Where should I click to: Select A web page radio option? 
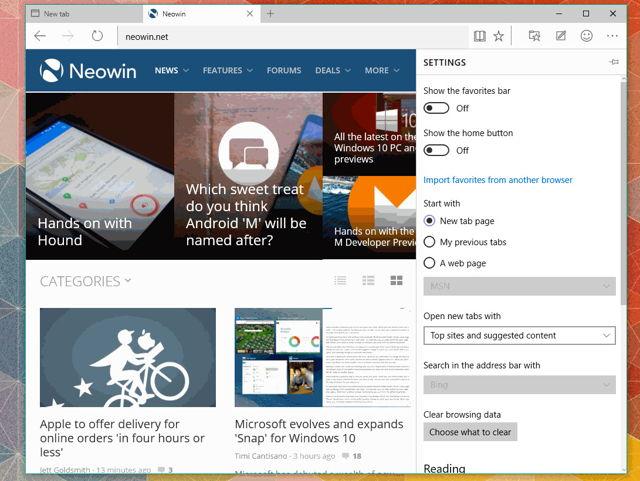[429, 263]
